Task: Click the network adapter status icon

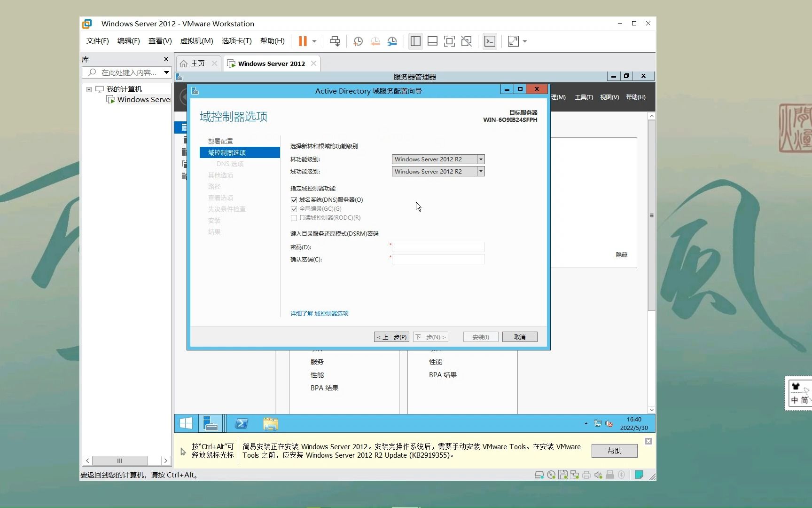Action: [x=575, y=475]
